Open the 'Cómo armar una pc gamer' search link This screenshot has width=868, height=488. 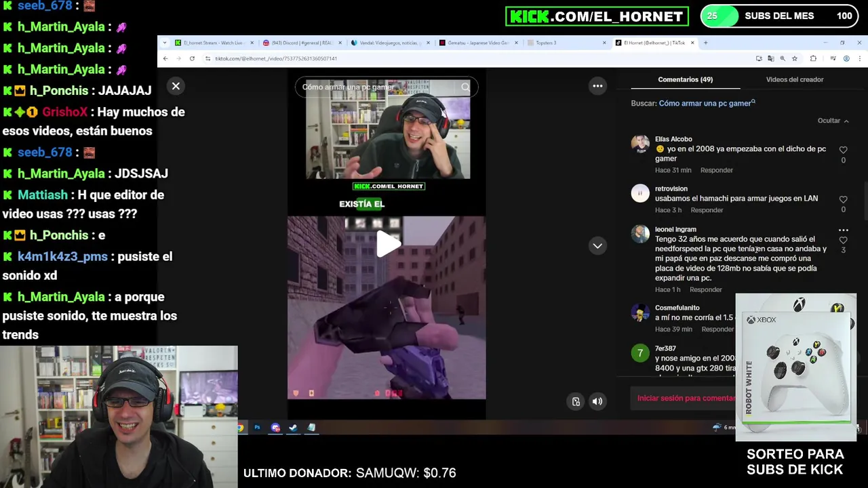pyautogui.click(x=707, y=103)
